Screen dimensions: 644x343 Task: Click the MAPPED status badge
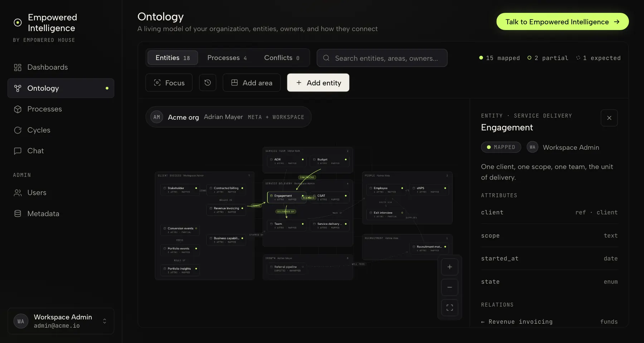[x=501, y=147]
